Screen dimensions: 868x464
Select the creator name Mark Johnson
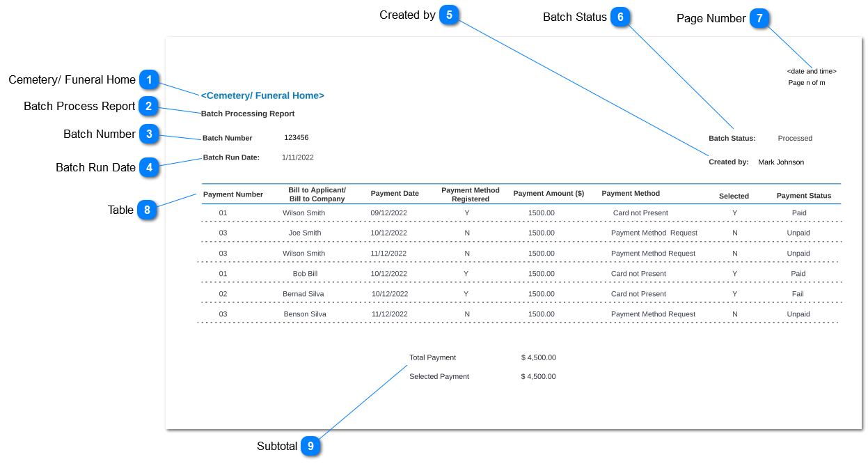[781, 162]
